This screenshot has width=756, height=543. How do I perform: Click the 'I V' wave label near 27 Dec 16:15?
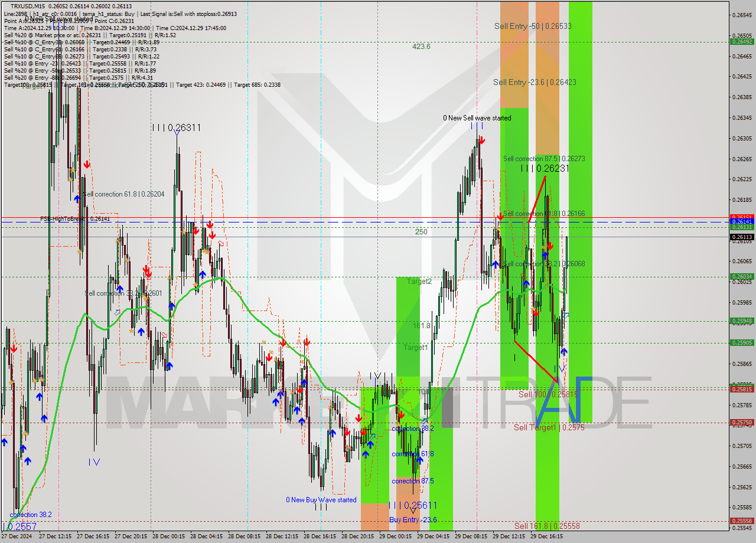point(94,462)
